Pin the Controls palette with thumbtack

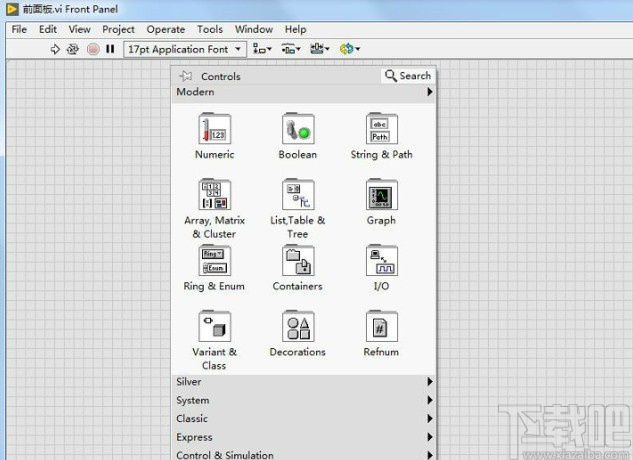(x=186, y=76)
